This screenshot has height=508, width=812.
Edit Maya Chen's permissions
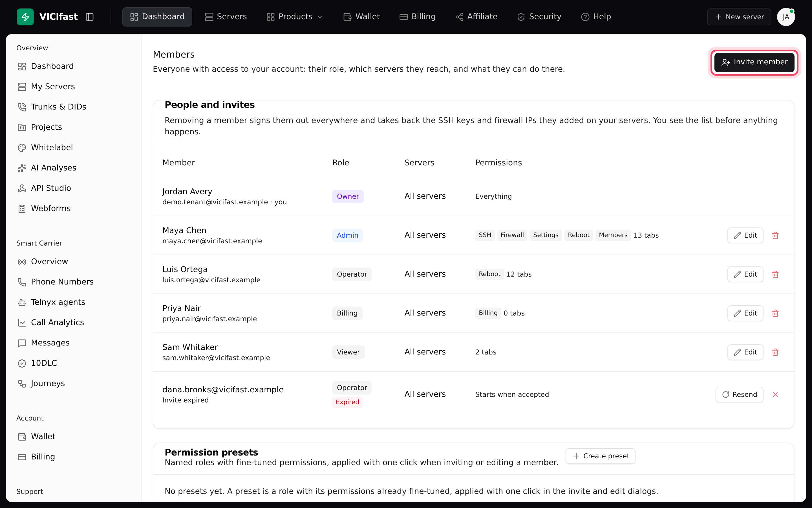(745, 235)
